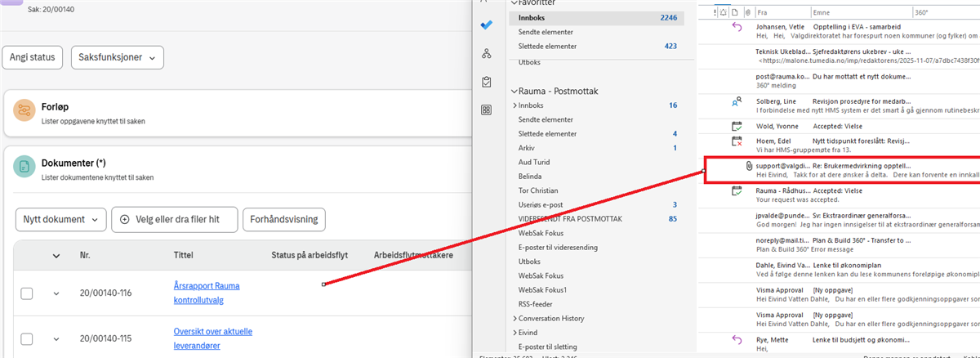Sort emails by the reminder bell column header
Viewport: 980px width, 358px height.
click(723, 13)
